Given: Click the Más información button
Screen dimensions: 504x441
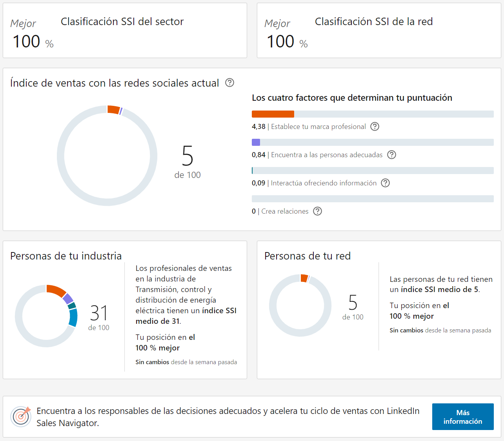Looking at the screenshot, I should (463, 417).
